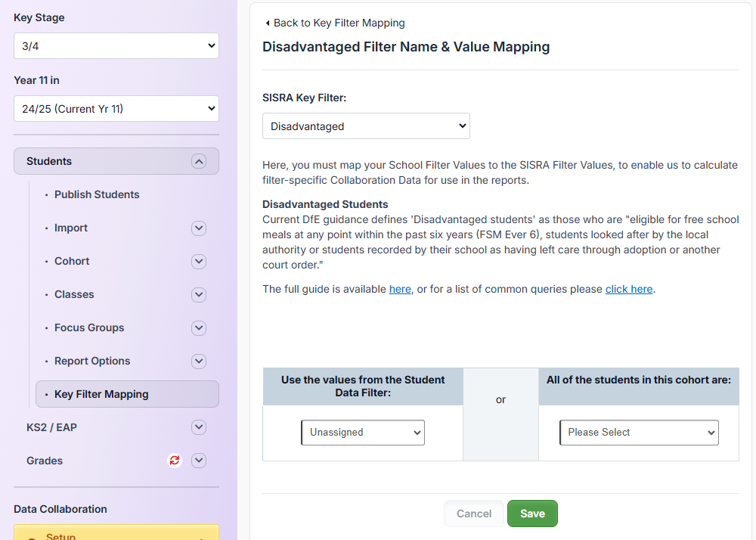756x540 pixels.
Task: Save the Disadvantaged filter mapping
Action: coord(532,513)
